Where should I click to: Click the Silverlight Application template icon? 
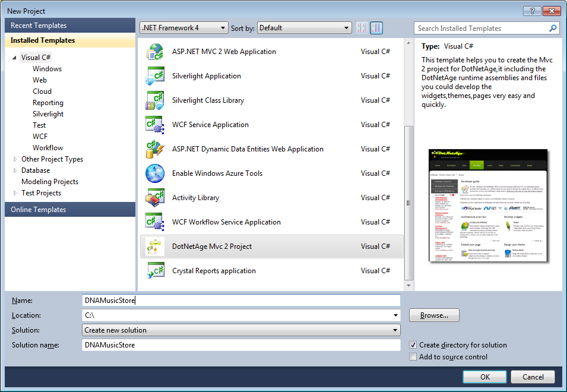pyautogui.click(x=155, y=76)
